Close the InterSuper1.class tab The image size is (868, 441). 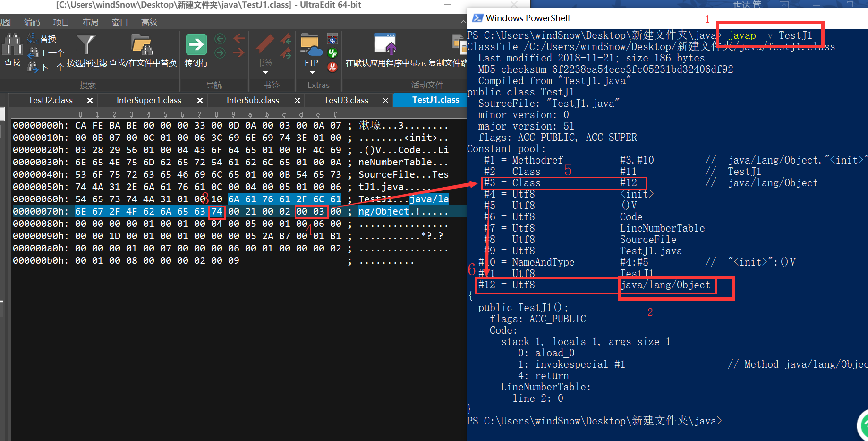200,100
